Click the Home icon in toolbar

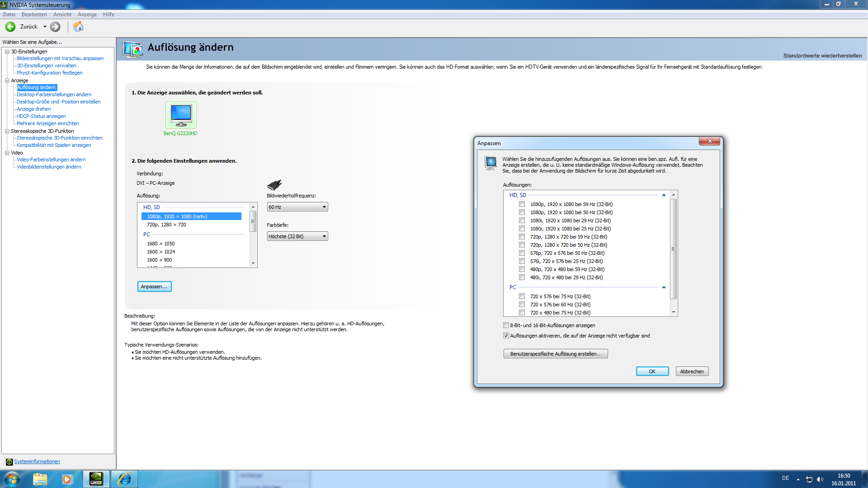(x=78, y=27)
